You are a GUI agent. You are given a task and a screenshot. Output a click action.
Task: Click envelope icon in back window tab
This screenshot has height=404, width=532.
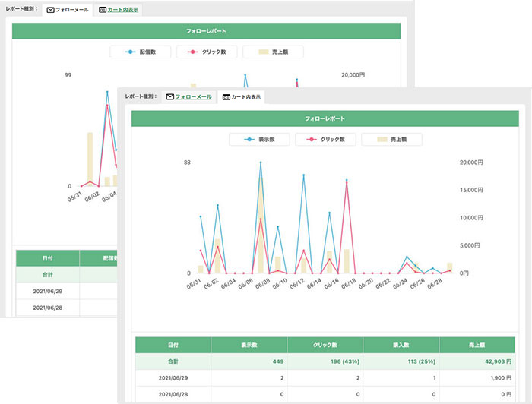point(51,10)
